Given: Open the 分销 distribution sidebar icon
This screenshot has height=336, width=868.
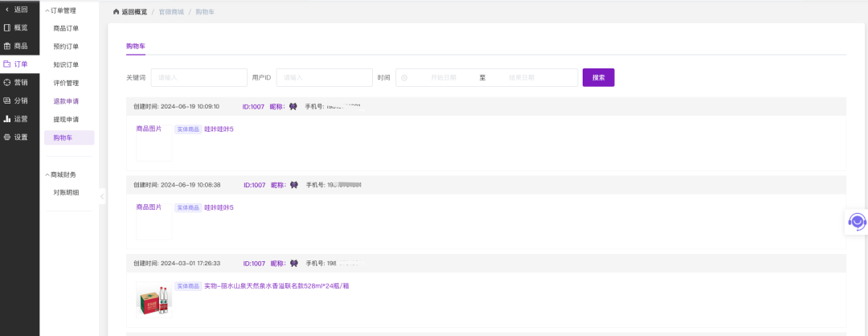Looking at the screenshot, I should (x=7, y=100).
